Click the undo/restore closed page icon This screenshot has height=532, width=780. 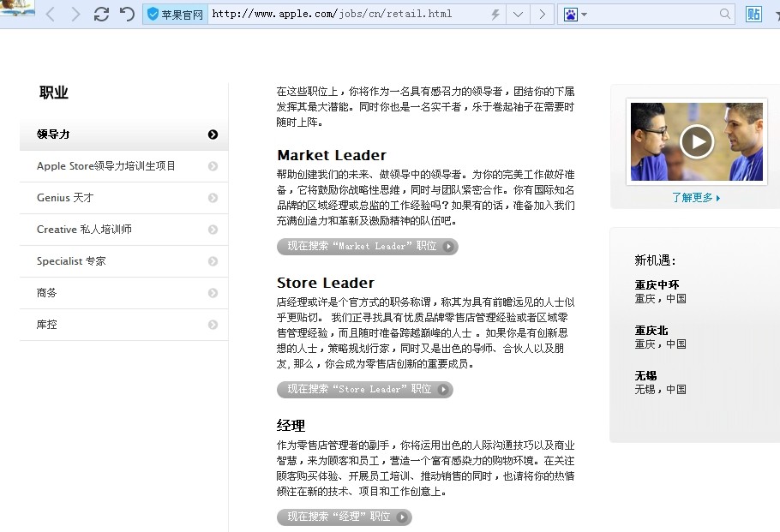[x=127, y=14]
